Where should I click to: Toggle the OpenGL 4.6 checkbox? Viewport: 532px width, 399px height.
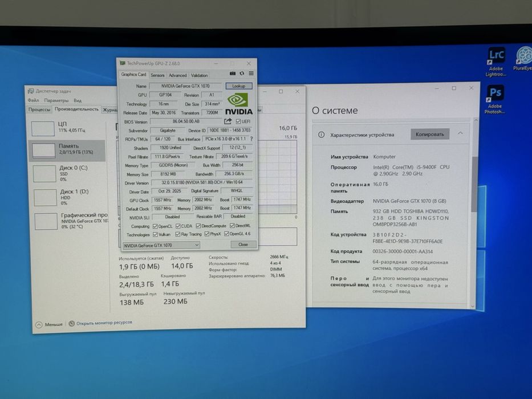pyautogui.click(x=226, y=234)
